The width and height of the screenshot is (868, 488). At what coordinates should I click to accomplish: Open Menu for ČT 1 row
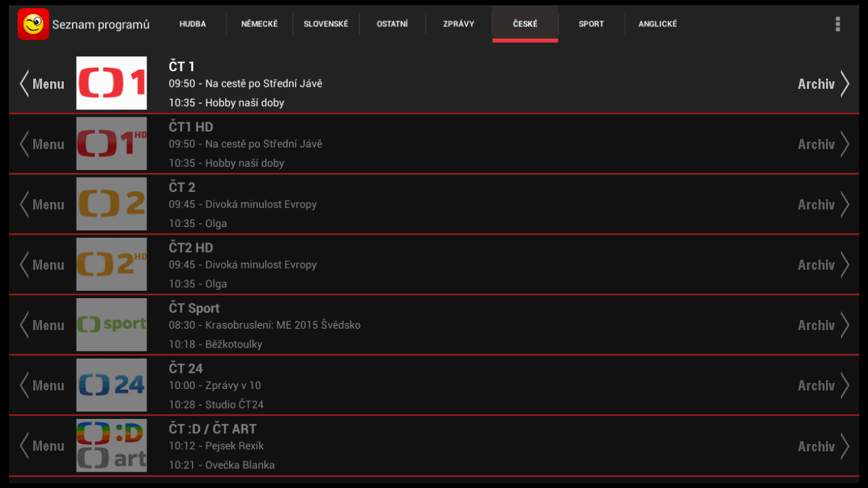click(x=42, y=84)
